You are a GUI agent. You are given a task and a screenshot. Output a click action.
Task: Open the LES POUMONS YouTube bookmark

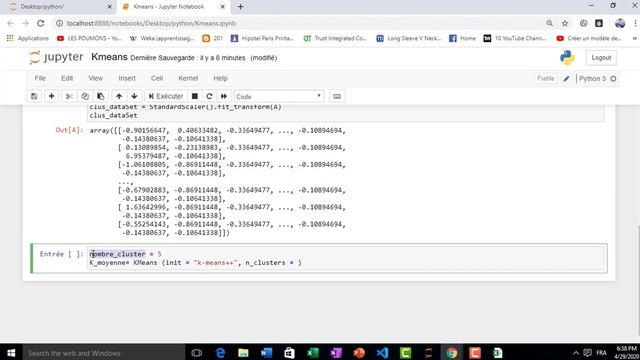tap(89, 38)
